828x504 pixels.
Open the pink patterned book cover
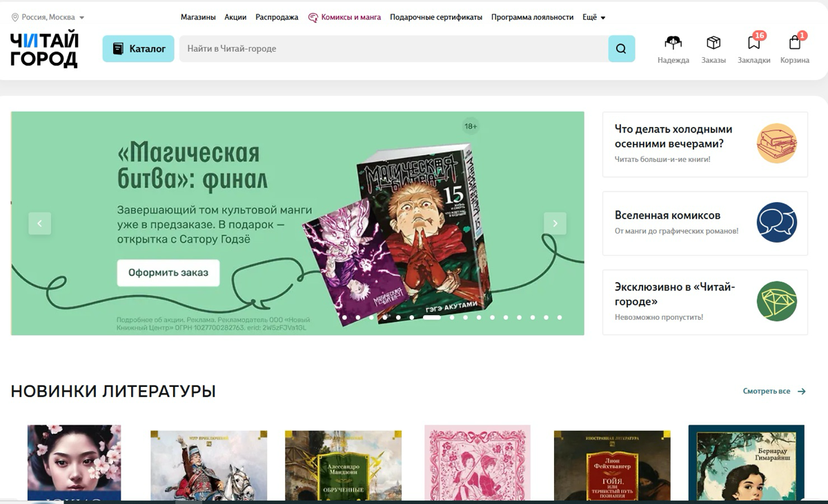click(477, 463)
